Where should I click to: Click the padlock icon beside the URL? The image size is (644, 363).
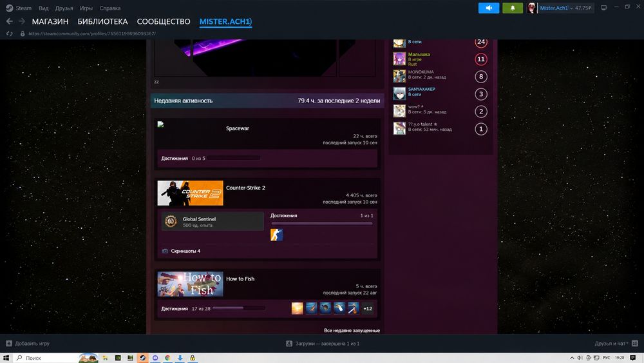tap(23, 34)
